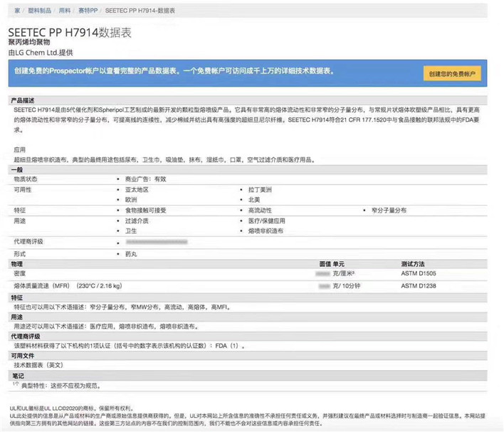Click the 一般 section header row
The height and width of the screenshot is (432, 504).
coord(17,170)
